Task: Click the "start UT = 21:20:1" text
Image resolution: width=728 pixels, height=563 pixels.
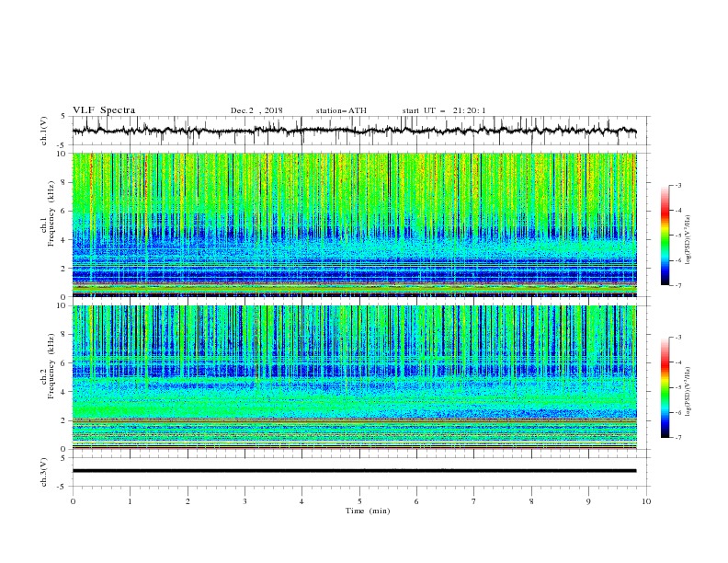Action: coord(444,110)
